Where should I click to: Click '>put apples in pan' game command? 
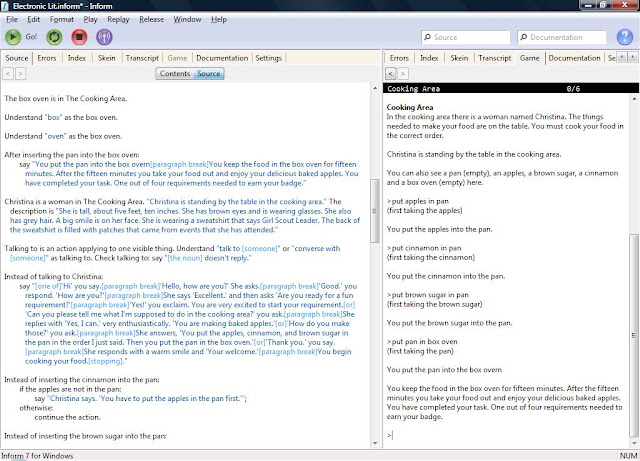click(x=418, y=201)
